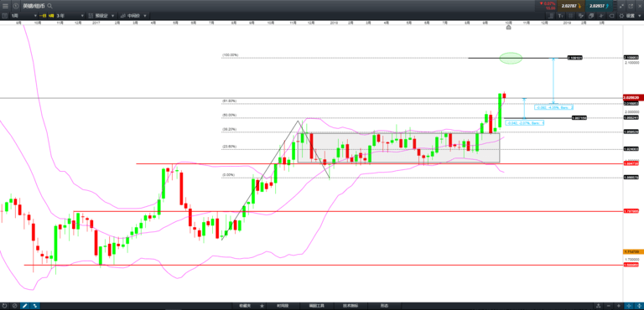Click the star-shaped toolbar icon
Image resolution: width=644 pixels, height=310 pixels.
pos(601,16)
